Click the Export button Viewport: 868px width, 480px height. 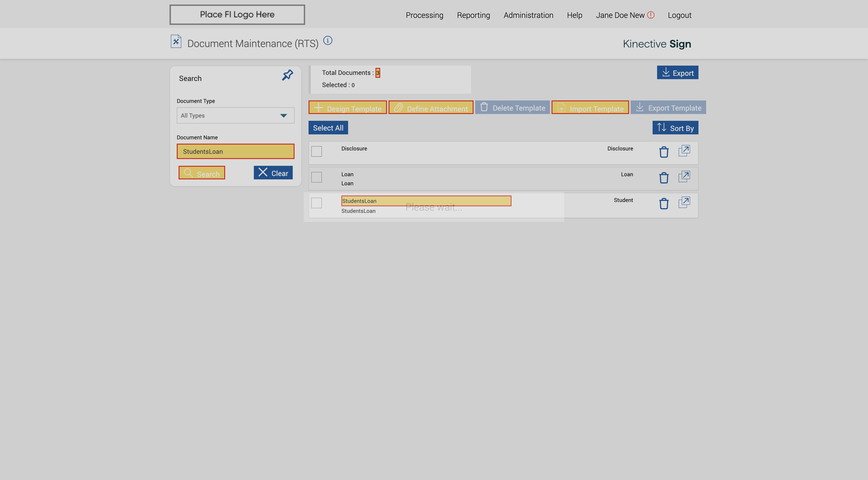coord(677,73)
